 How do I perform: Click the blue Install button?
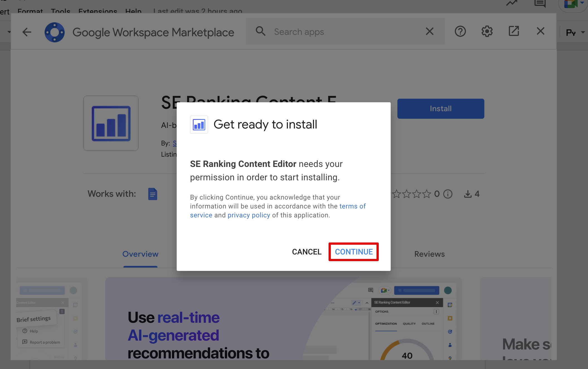pyautogui.click(x=440, y=109)
